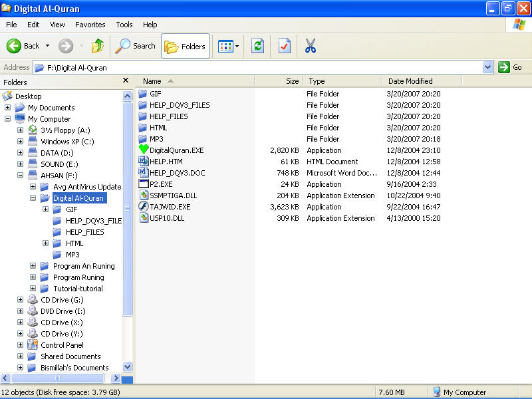The width and height of the screenshot is (532, 399).
Task: Click the green Back arrow icon
Action: (x=14, y=46)
